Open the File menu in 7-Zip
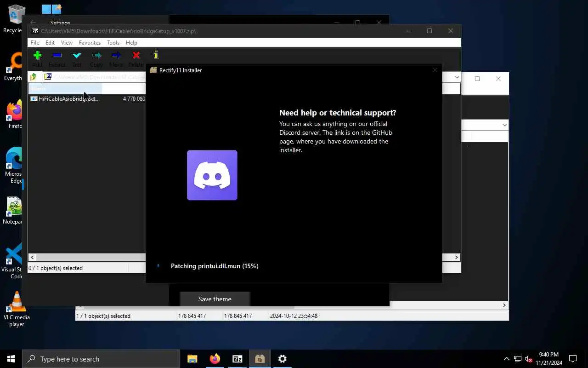This screenshot has height=368, width=588. pyautogui.click(x=35, y=43)
